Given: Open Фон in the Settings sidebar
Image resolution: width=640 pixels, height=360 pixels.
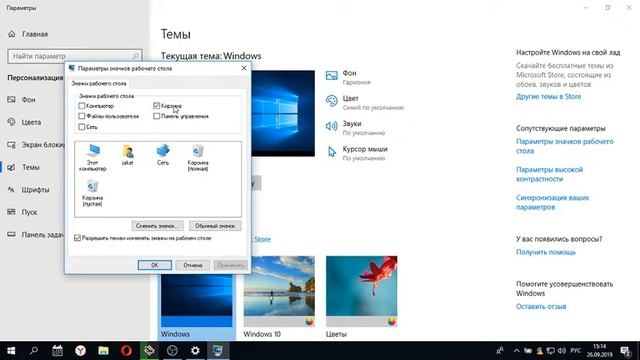Looking at the screenshot, I should coord(28,100).
